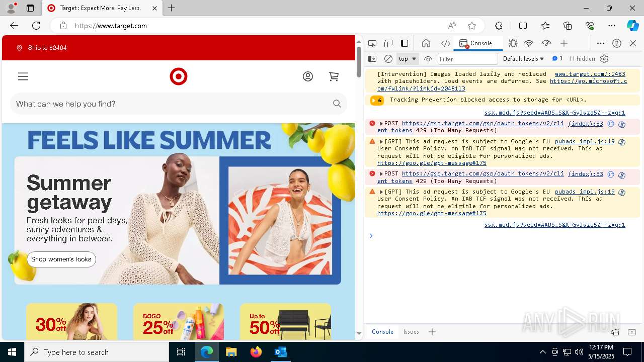Open the first (index):33 source link

586,124
